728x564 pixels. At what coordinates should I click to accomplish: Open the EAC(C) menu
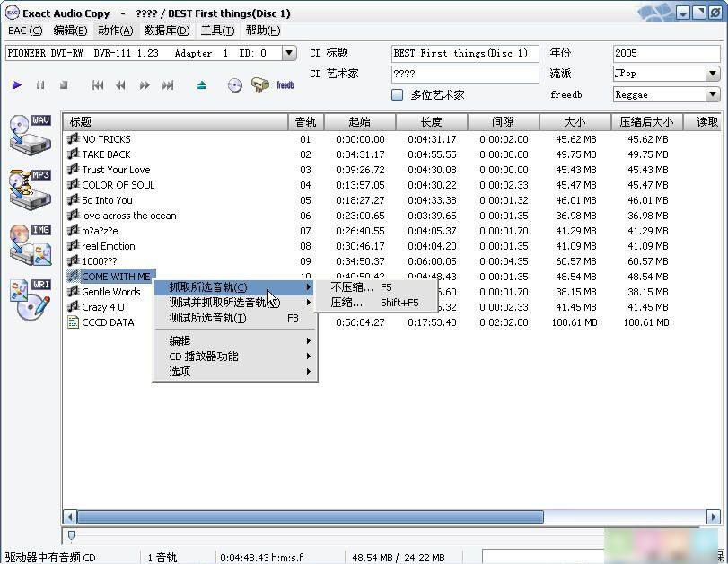[x=25, y=31]
